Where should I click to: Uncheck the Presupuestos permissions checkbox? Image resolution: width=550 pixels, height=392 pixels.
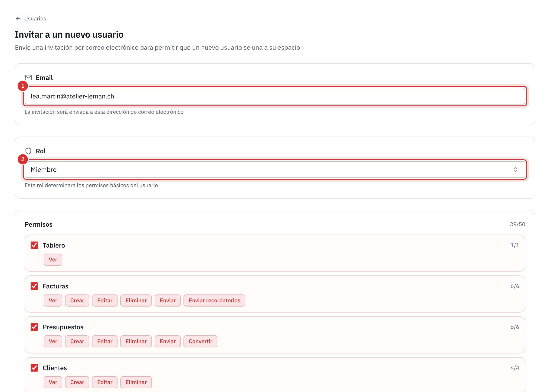pos(34,327)
